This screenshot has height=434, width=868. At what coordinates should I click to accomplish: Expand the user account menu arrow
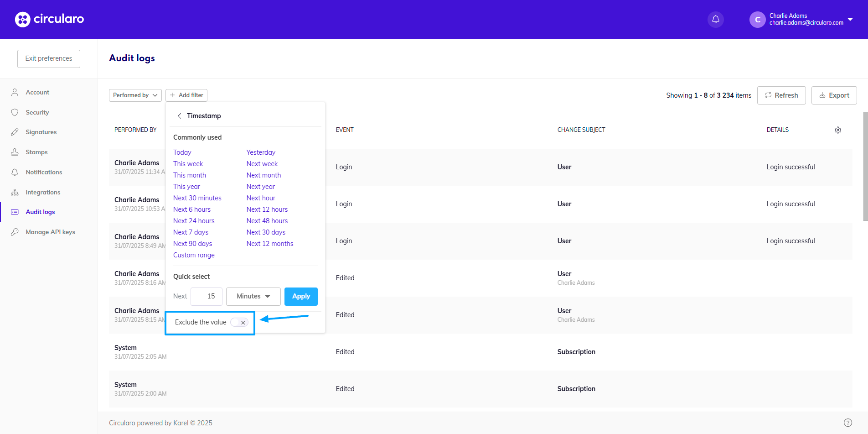point(850,19)
